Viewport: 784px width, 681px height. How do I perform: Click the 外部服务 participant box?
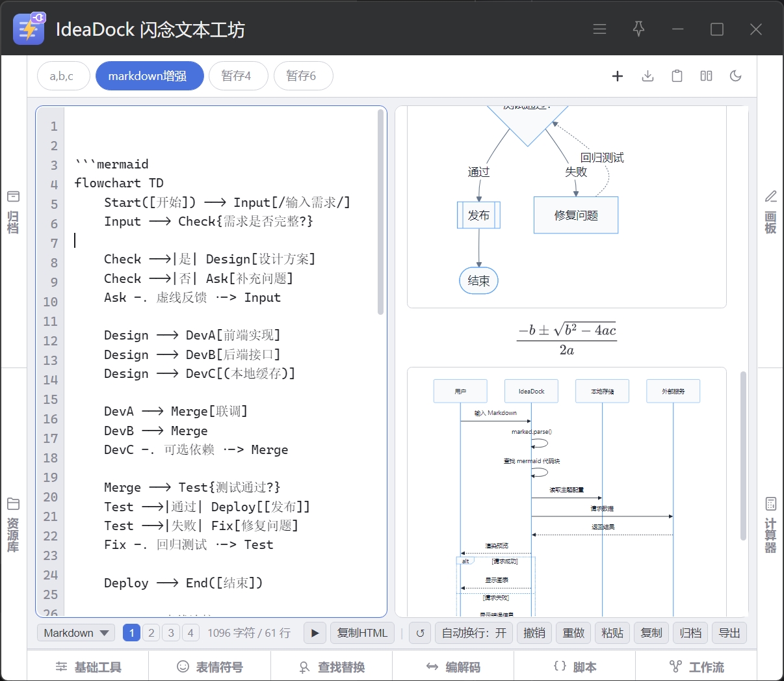[673, 391]
